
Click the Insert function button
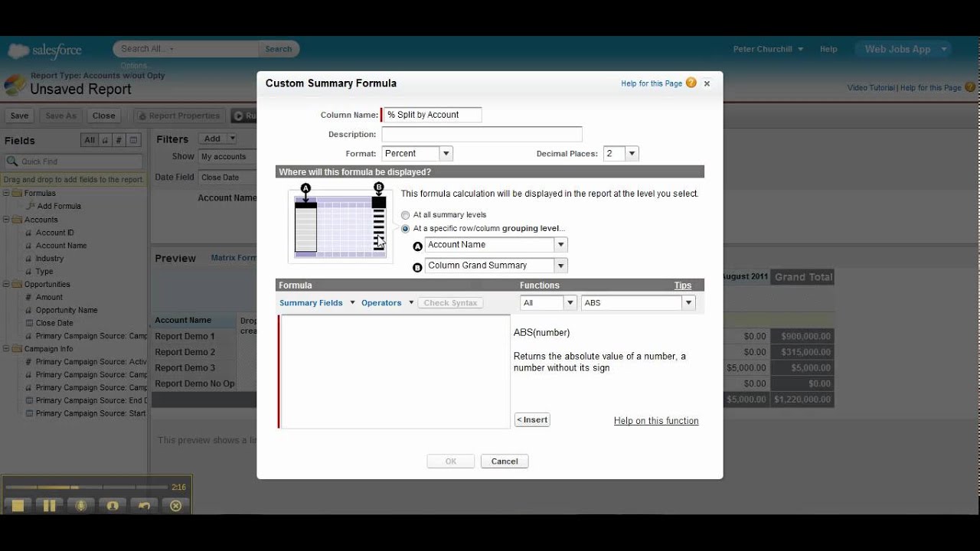point(532,419)
